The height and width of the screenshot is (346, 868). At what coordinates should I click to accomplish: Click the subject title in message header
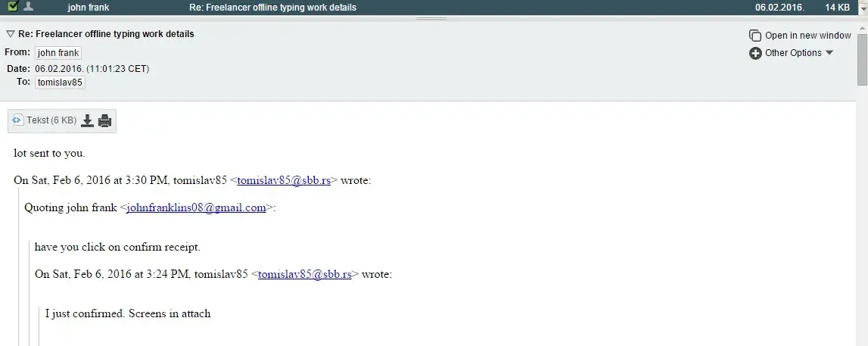(106, 34)
